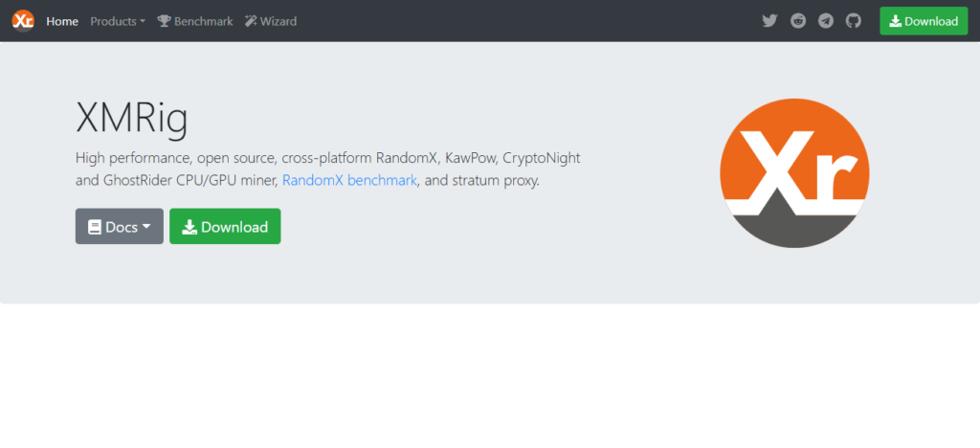Viewport: 980px width, 448px height.
Task: Expand the gray Docs dropdown button
Action: click(120, 227)
